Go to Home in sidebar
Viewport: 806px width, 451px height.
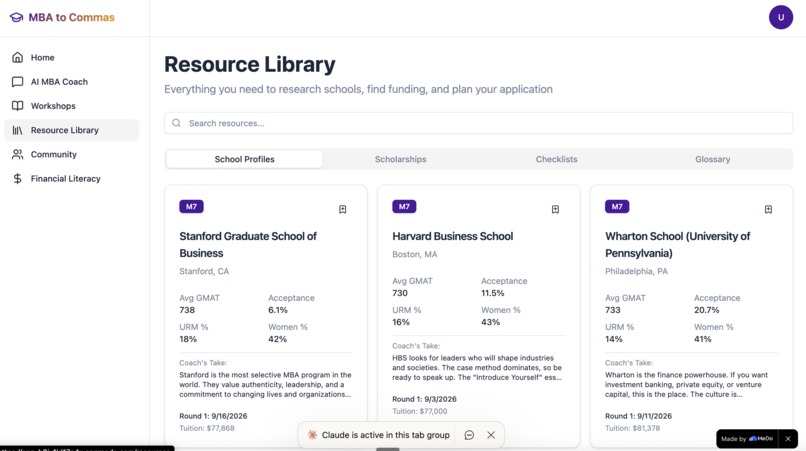pos(72,58)
